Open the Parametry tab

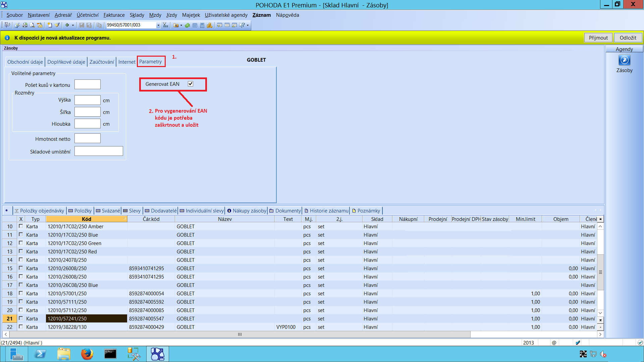tap(150, 62)
